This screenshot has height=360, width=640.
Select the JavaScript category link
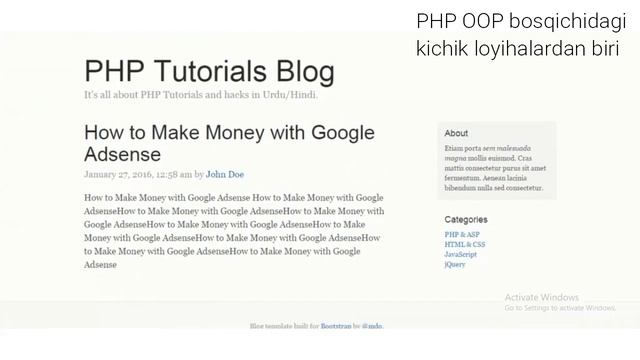coord(460,254)
